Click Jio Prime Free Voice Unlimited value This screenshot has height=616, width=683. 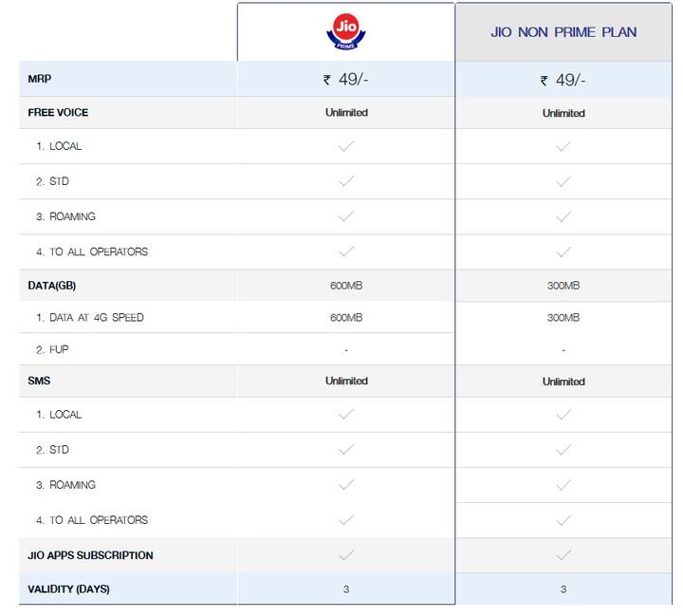346,113
